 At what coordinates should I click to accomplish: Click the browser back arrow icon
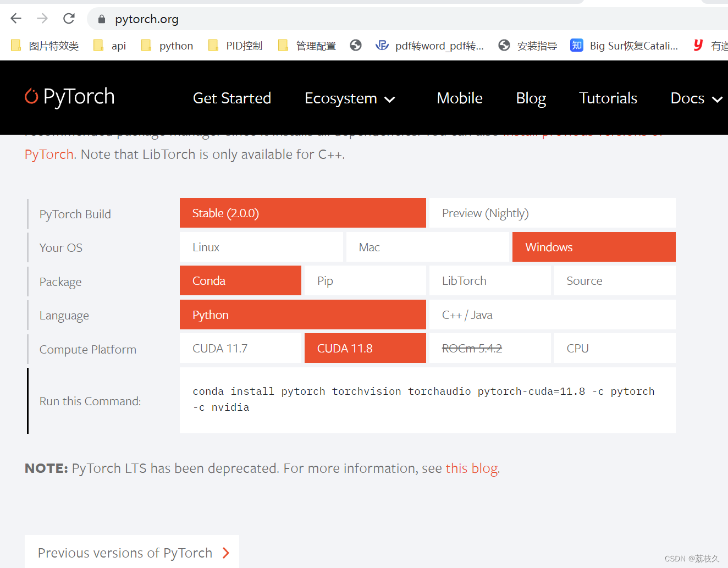tap(16, 19)
